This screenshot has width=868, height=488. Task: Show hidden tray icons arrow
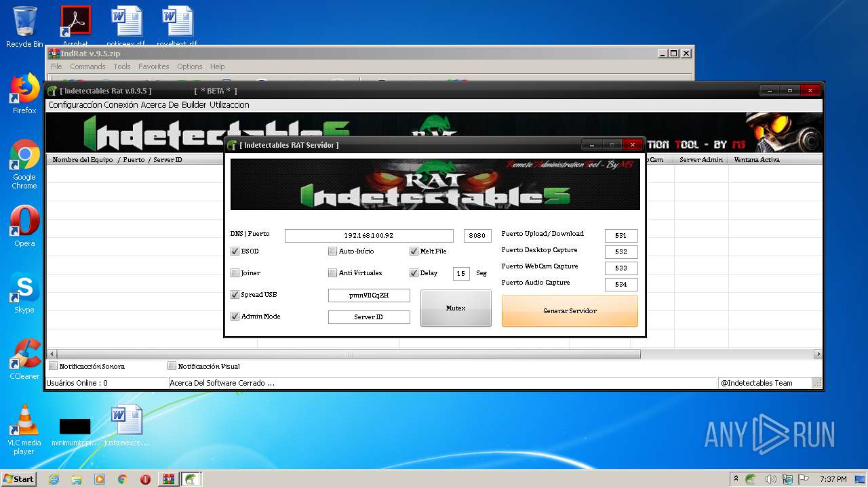736,479
